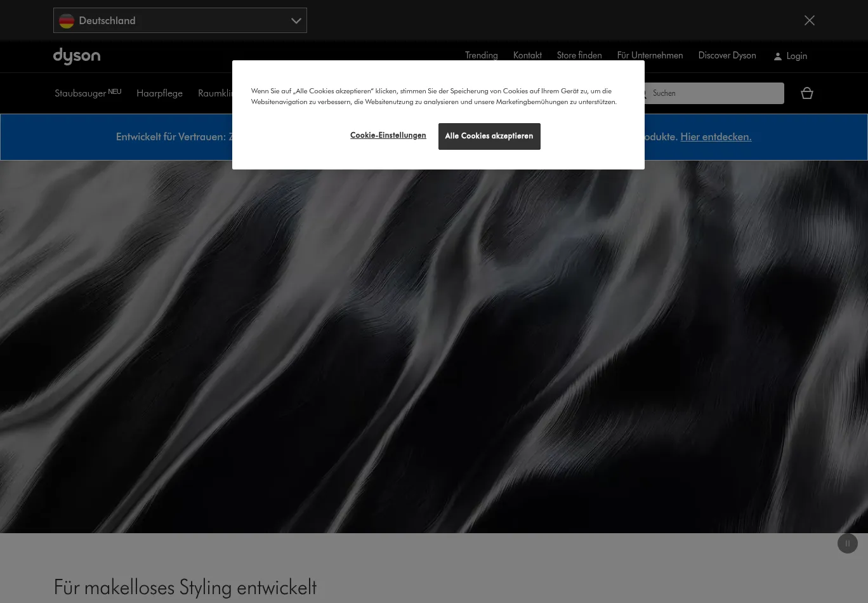Screen dimensions: 868x603
Task: Open the Staubsauger menu
Action: pyautogui.click(x=81, y=93)
